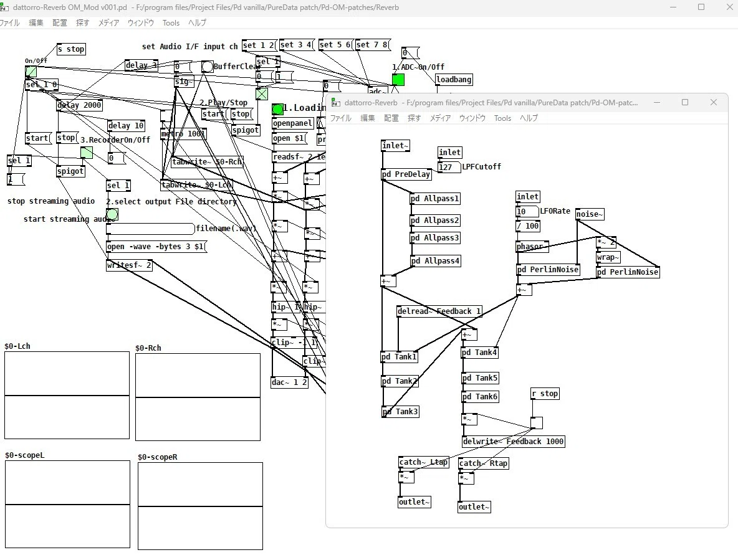
Task: Select the loadbang object
Action: click(454, 80)
